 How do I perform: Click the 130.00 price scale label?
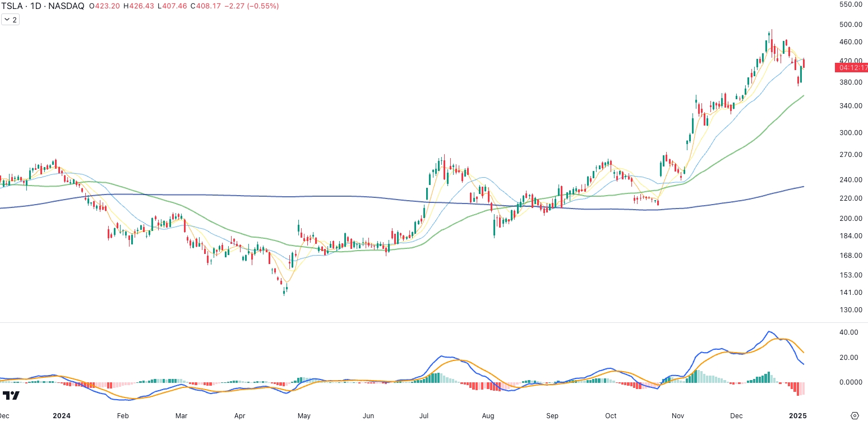click(x=850, y=310)
